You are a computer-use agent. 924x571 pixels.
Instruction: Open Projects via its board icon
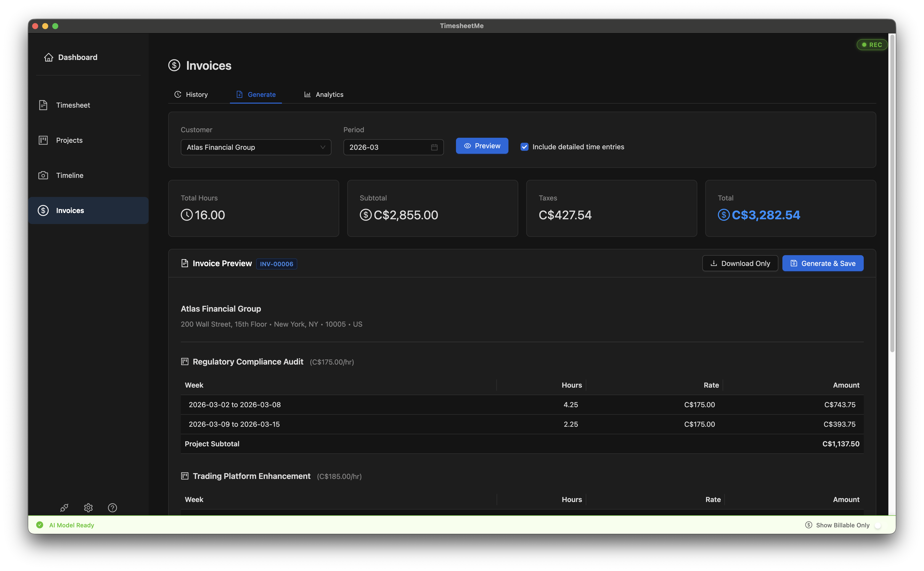point(43,140)
